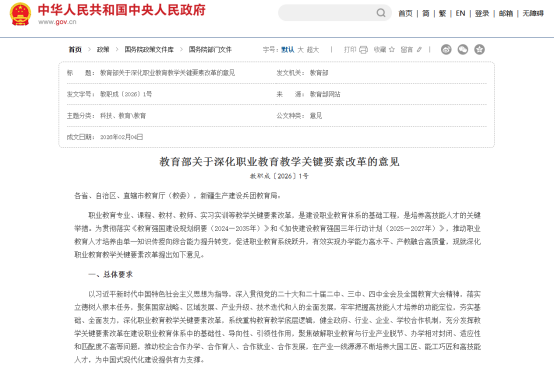
Task: Click the favorite star icon next to 收藏
Action: click(x=392, y=49)
